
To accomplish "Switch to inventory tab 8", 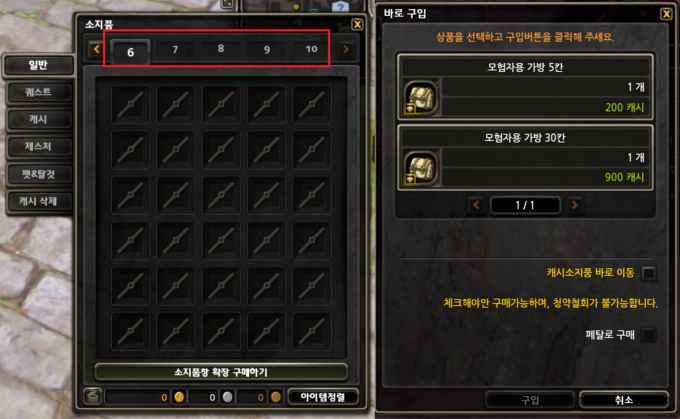I will point(221,49).
